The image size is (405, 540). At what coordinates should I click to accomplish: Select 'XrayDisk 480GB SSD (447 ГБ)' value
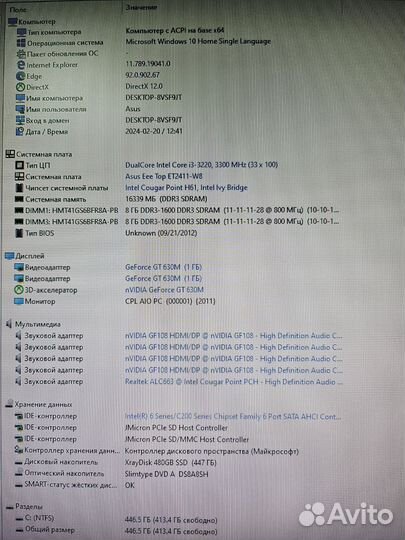coord(170,463)
